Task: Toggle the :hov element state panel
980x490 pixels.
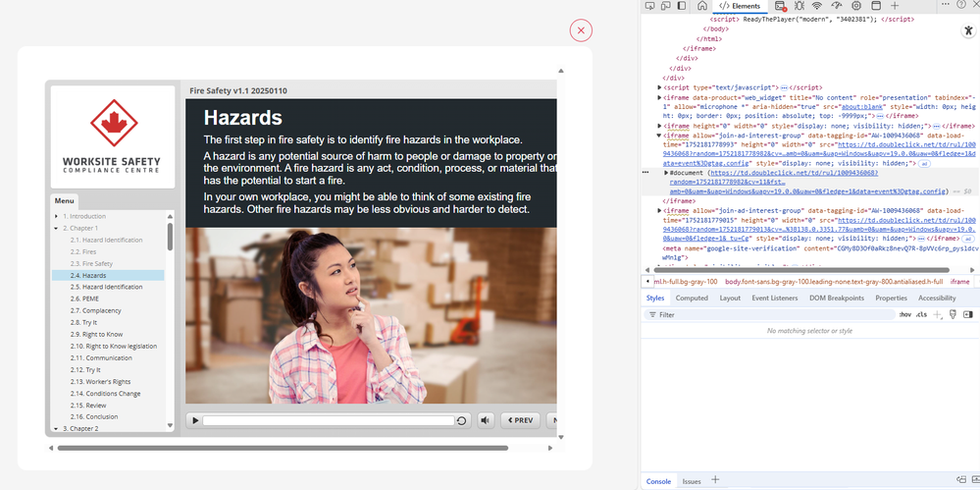Action: tap(904, 314)
